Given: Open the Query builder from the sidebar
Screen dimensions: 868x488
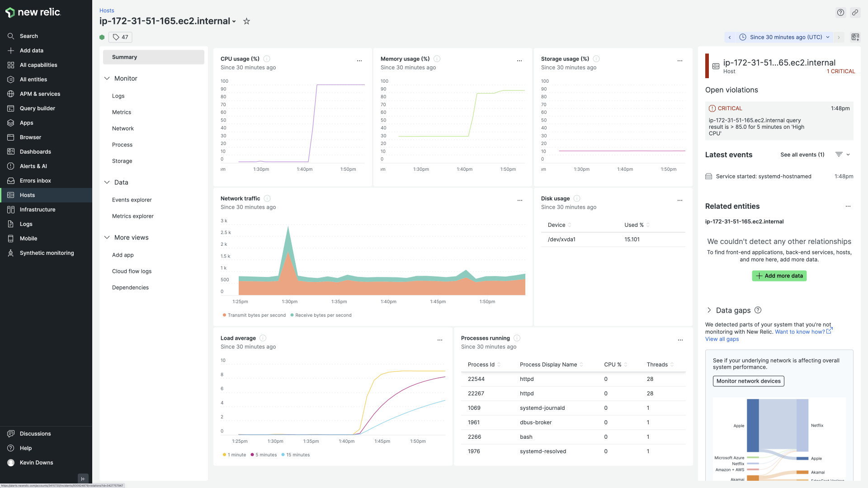Looking at the screenshot, I should click(x=36, y=108).
